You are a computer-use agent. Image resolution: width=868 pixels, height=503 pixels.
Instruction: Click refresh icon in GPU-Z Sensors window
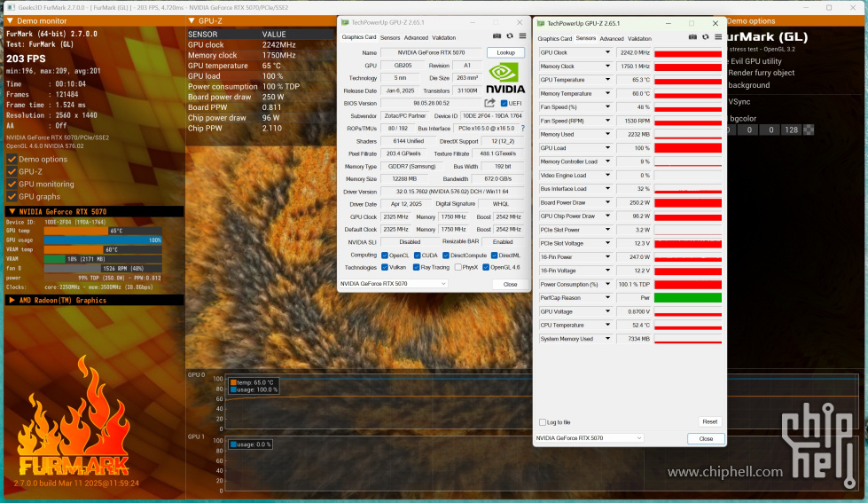(705, 37)
